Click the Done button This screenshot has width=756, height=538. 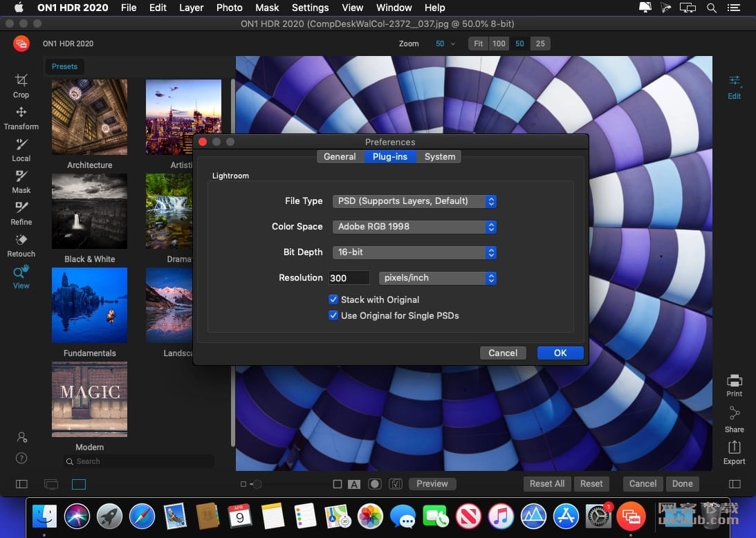pos(683,483)
